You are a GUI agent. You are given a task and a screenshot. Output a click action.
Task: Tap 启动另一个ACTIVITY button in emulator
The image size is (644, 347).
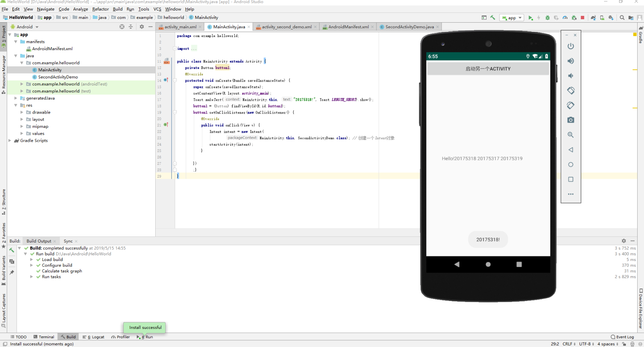point(488,69)
